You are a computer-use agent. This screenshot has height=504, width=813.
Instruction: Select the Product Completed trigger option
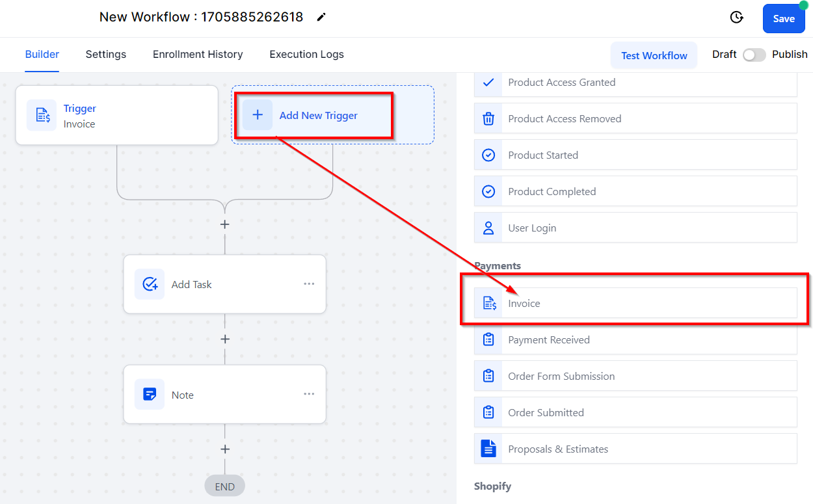tap(635, 191)
